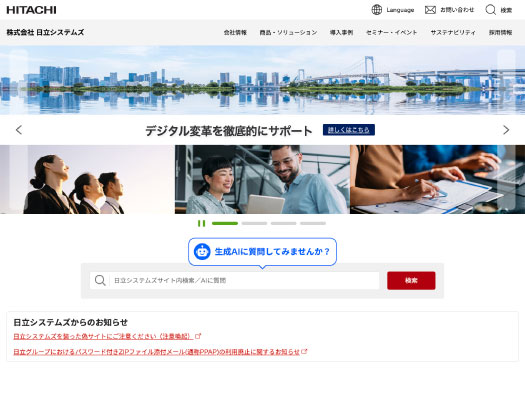Pause the carousel autoplay
525x400 pixels.
(201, 223)
